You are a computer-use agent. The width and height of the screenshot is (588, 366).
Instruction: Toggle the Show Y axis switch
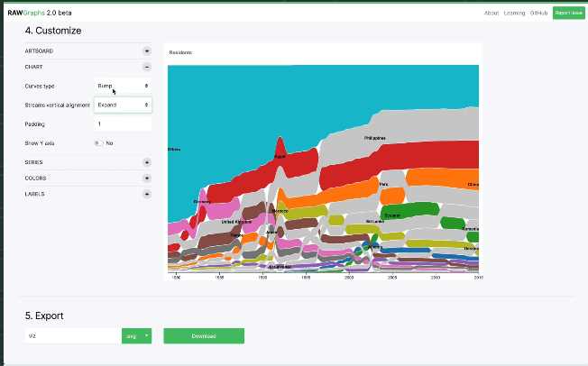coord(98,143)
